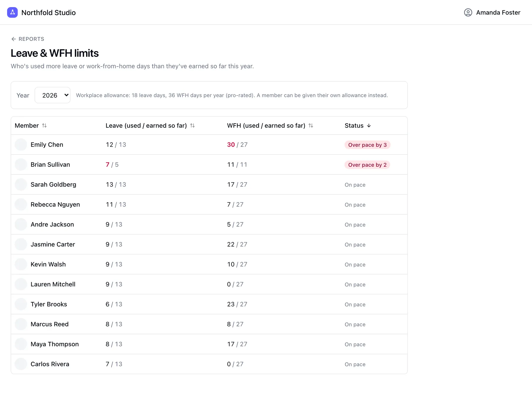Select the Rebecca Nguyen name
Screen dimensions: 532x399
55,205
